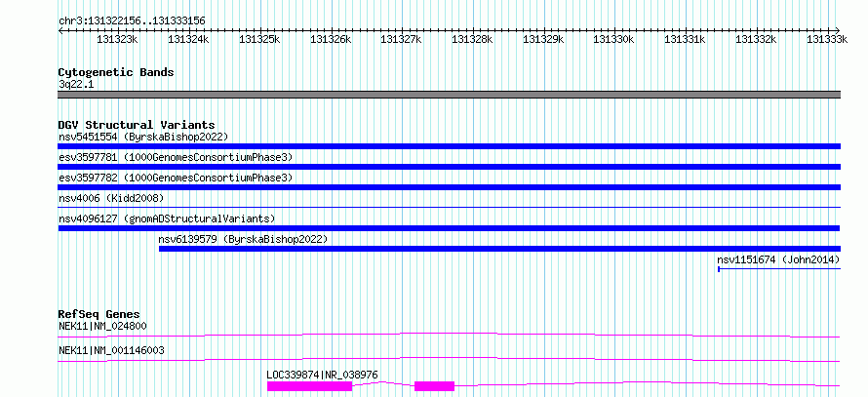This screenshot has height=397, width=868.
Task: Open nsv4096127 gnomADStructuralVariants label
Action: tap(167, 218)
